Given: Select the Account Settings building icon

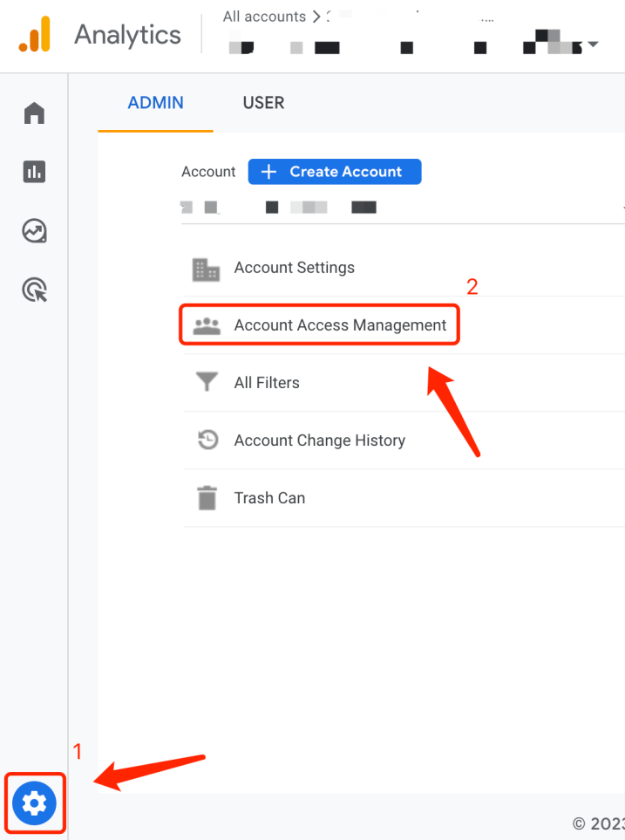Looking at the screenshot, I should pyautogui.click(x=206, y=268).
